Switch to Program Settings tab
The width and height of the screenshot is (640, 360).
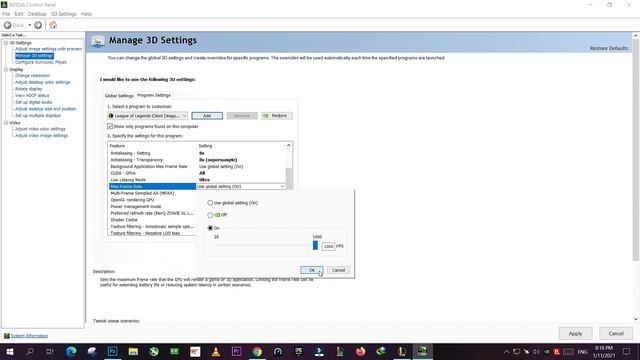(x=154, y=95)
